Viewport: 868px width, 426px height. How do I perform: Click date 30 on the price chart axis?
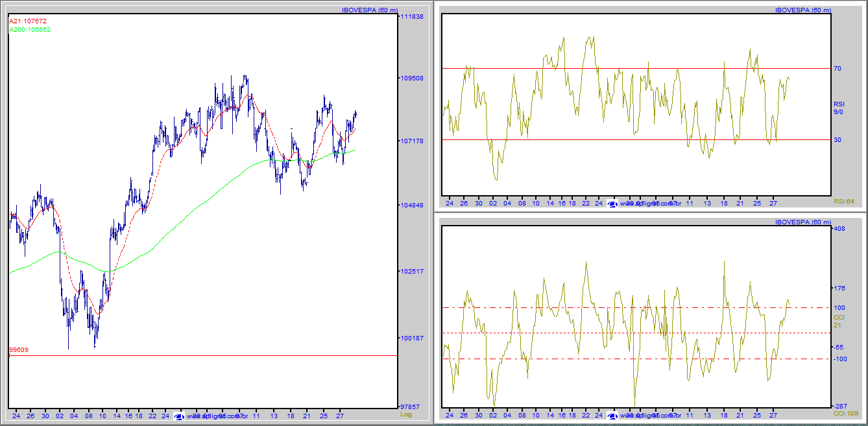(x=45, y=416)
